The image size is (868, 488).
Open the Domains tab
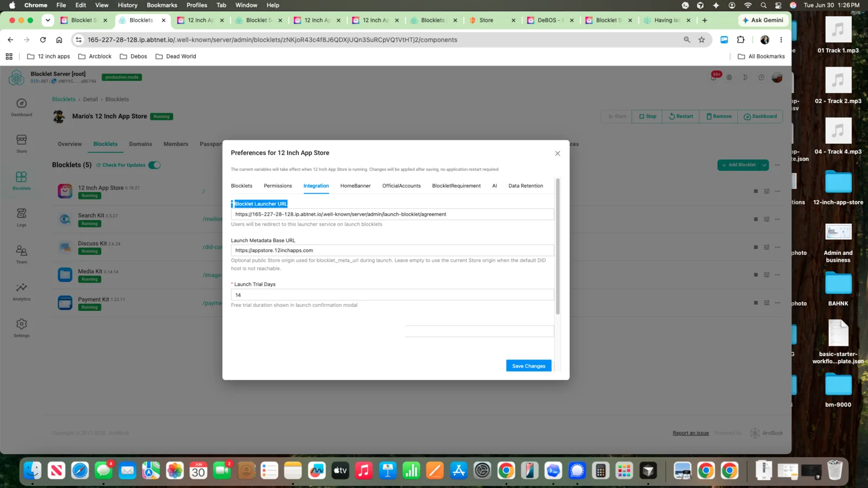point(141,144)
